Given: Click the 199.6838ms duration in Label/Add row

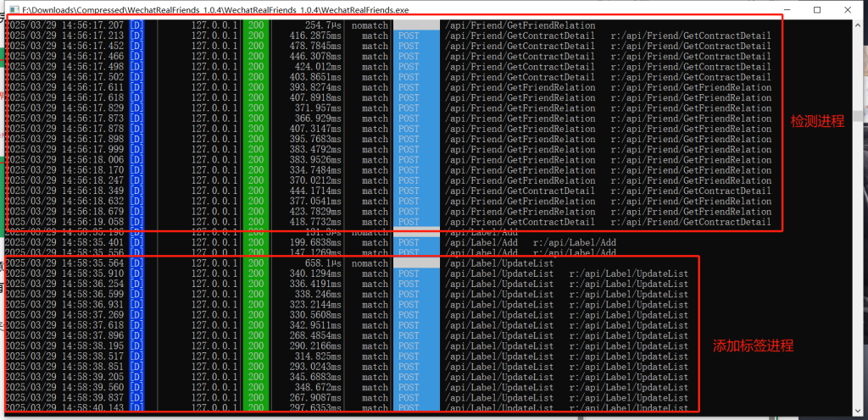Looking at the screenshot, I should (309, 242).
